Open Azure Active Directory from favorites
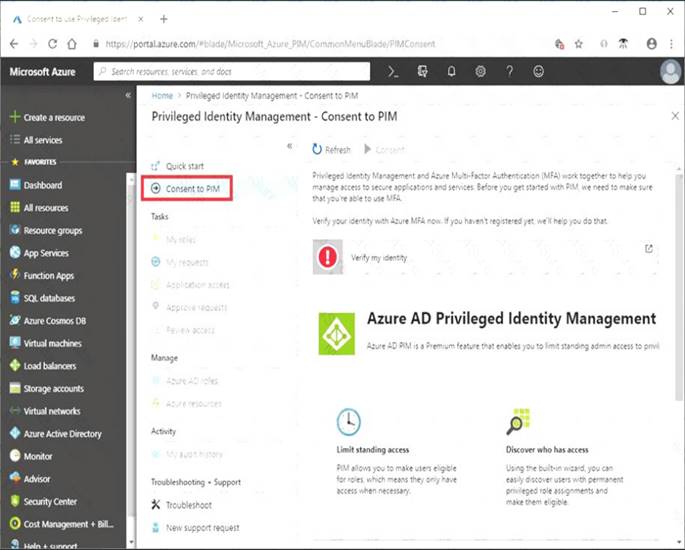 [x=62, y=434]
